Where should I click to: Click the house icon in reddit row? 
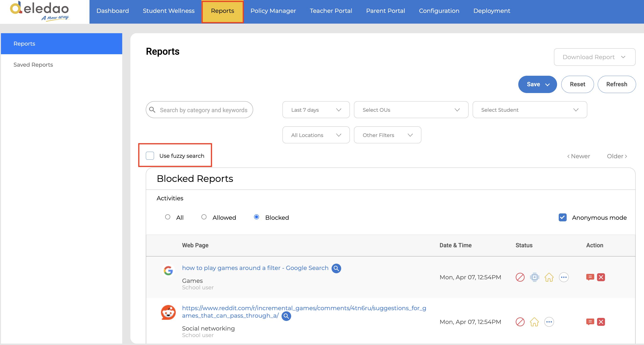click(534, 322)
